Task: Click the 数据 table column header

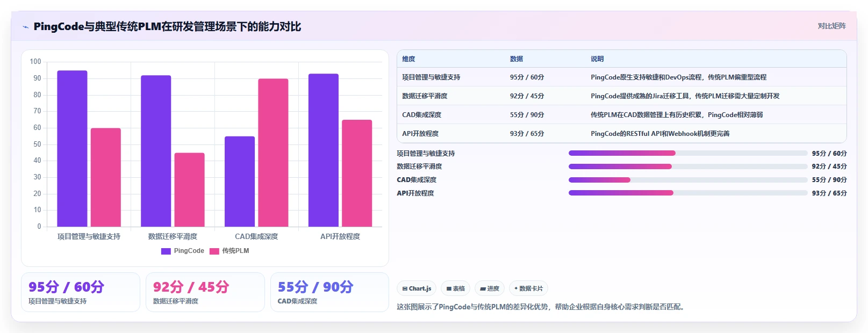Action: click(x=516, y=59)
